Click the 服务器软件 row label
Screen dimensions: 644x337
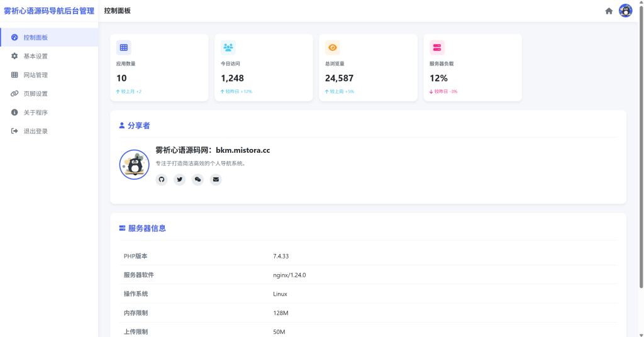click(x=139, y=275)
